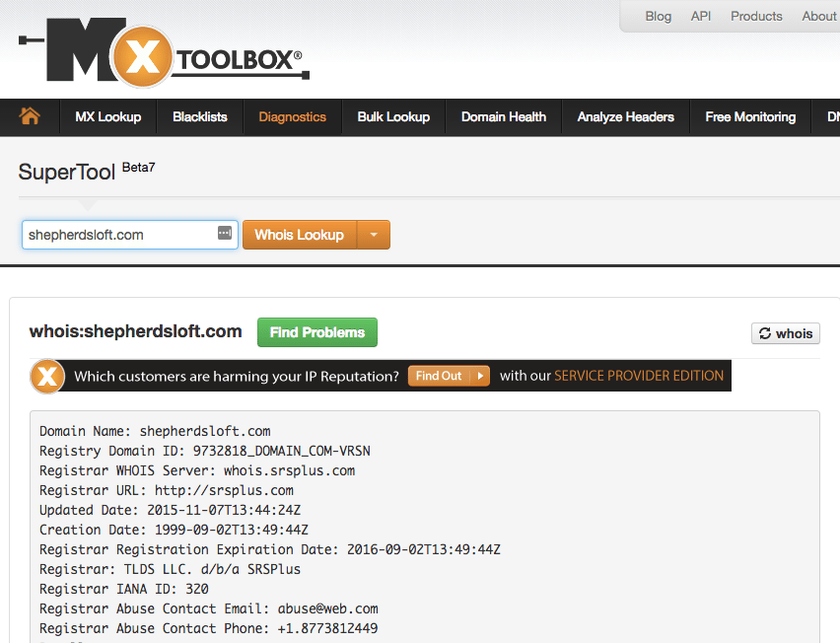This screenshot has width=840, height=643.
Task: Click the Find Out banner button
Action: click(x=449, y=376)
